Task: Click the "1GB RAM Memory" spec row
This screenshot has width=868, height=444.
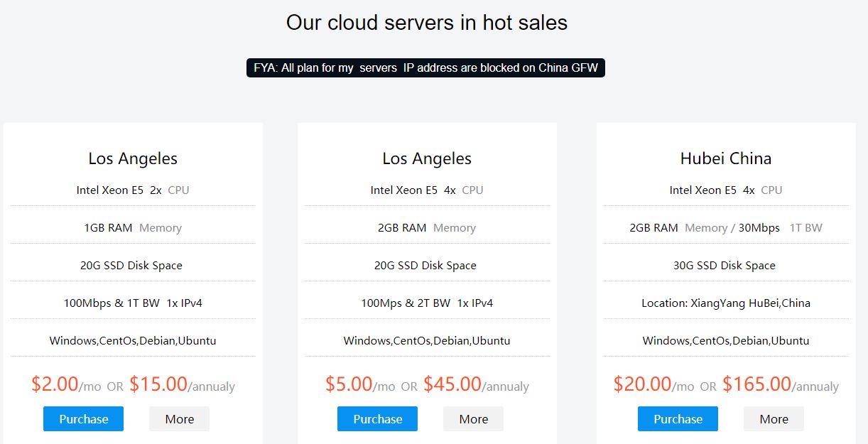Action: tap(132, 228)
